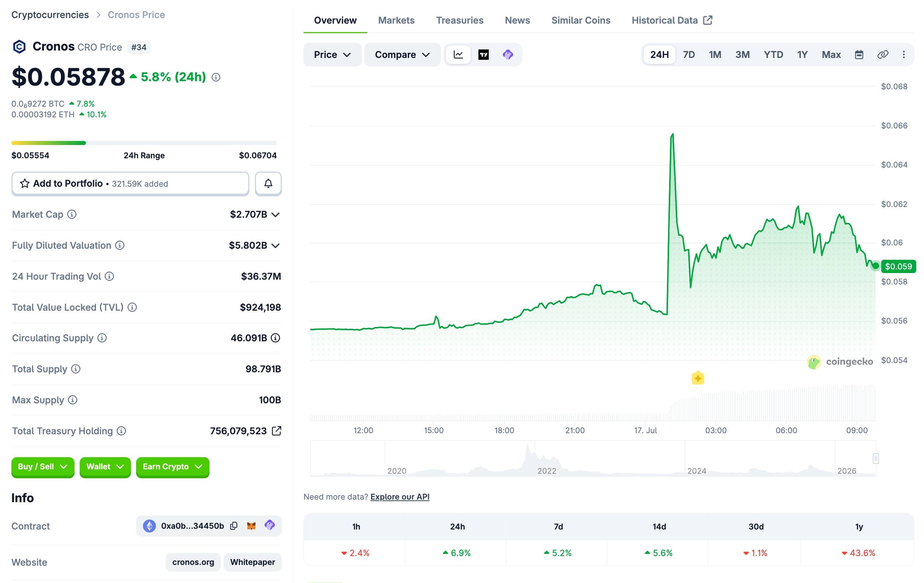Click the $36.37M trading volume value
This screenshot has width=924, height=583.
click(261, 276)
